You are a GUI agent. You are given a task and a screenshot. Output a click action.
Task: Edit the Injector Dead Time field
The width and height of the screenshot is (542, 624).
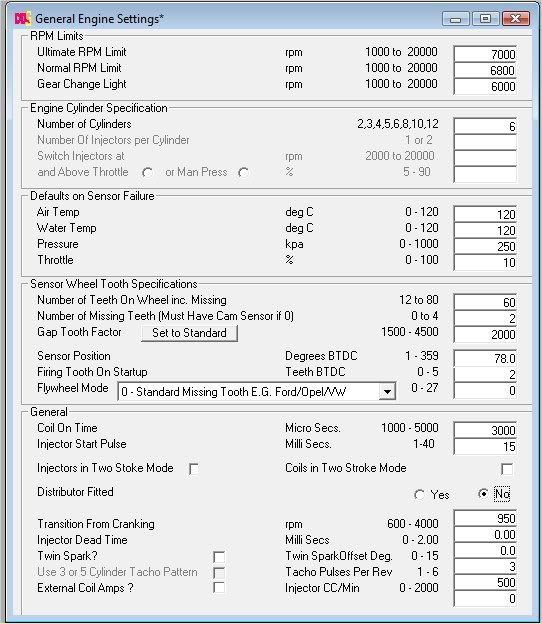click(485, 534)
